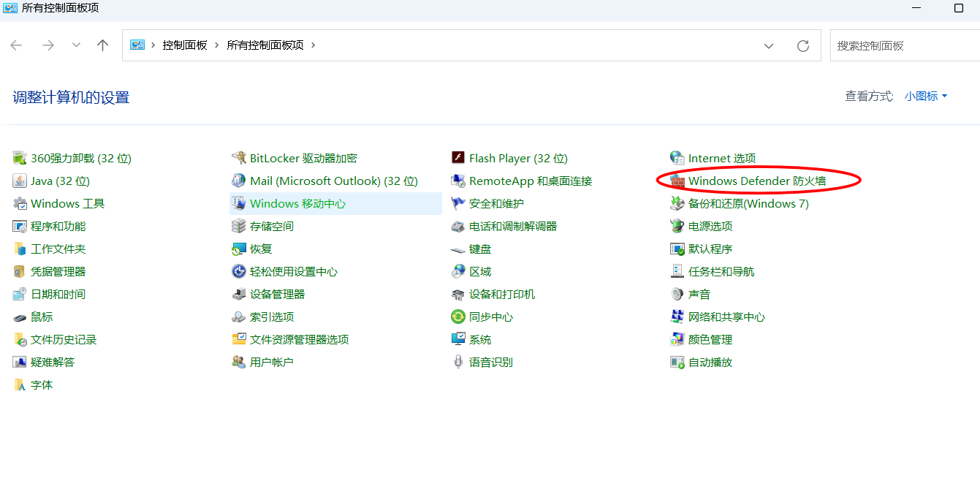This screenshot has width=980, height=492.
Task: Click the Java (32 位) coffee cup icon
Action: [20, 181]
